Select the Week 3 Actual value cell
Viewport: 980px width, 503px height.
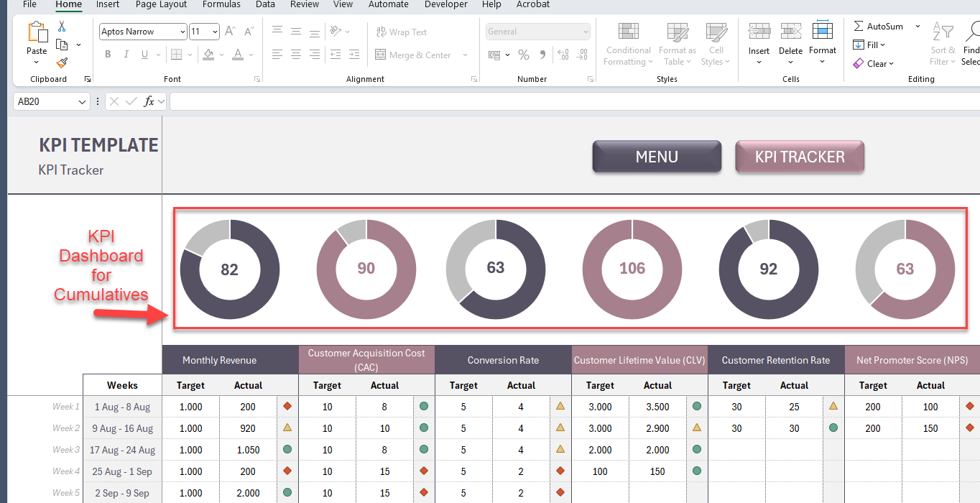248,450
